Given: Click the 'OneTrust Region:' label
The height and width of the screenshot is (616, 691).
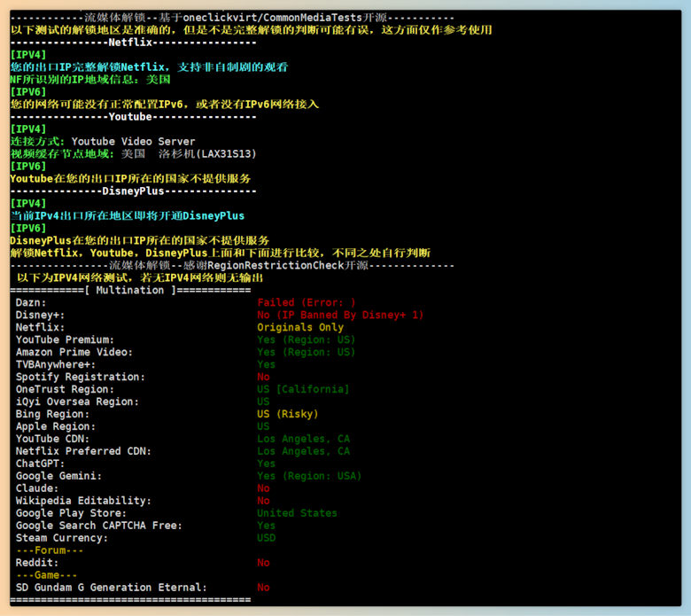Looking at the screenshot, I should [65, 389].
